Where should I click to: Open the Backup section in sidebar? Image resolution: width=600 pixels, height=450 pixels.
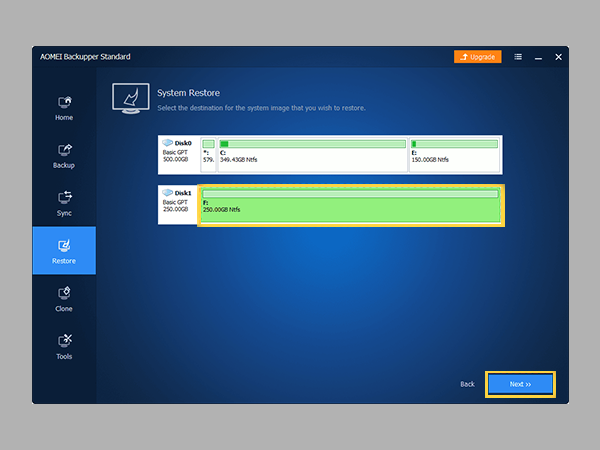pos(64,156)
